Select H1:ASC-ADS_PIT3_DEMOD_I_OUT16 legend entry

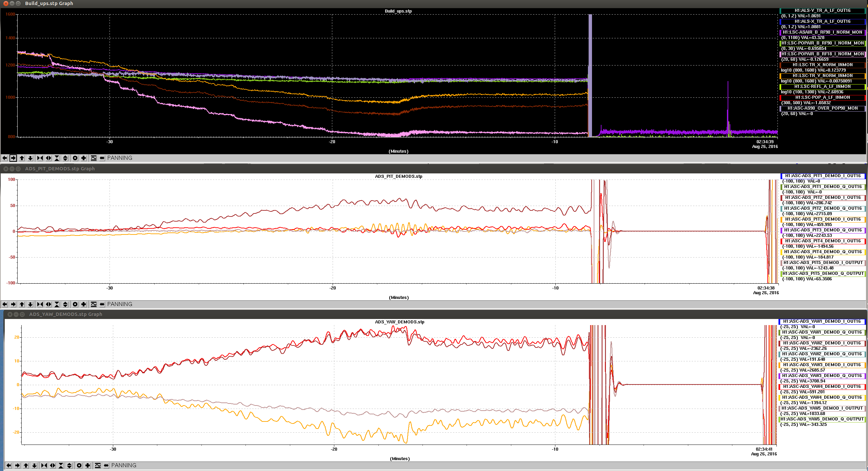[x=823, y=219]
